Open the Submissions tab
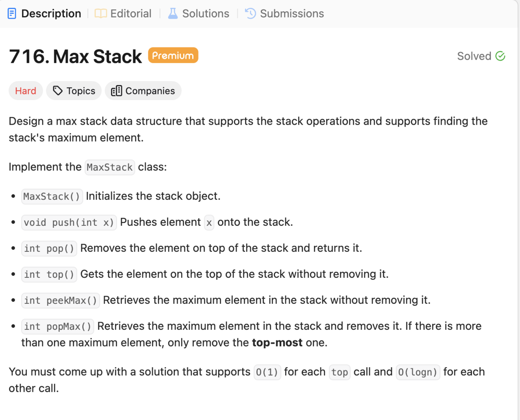 click(284, 13)
